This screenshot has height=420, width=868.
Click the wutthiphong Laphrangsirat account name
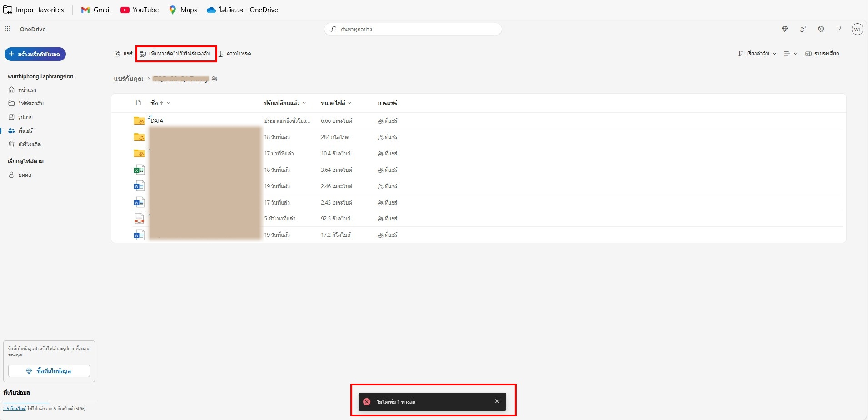point(40,76)
